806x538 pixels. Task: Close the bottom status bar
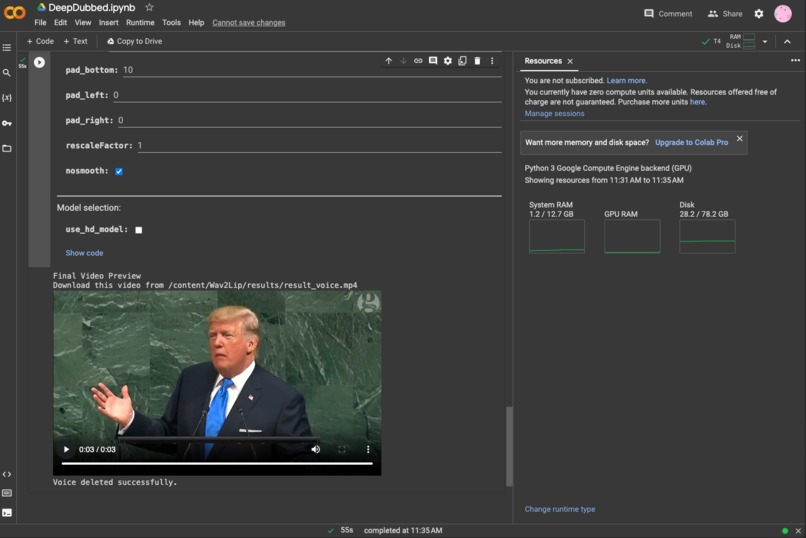(798, 531)
